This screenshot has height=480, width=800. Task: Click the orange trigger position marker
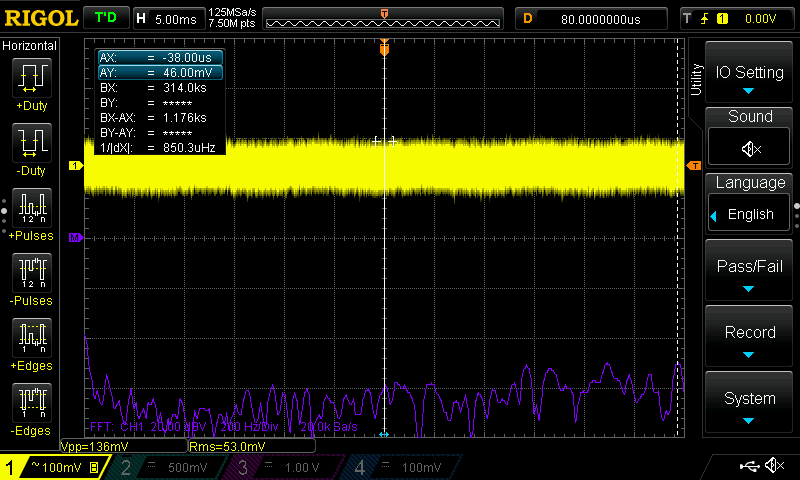click(384, 48)
